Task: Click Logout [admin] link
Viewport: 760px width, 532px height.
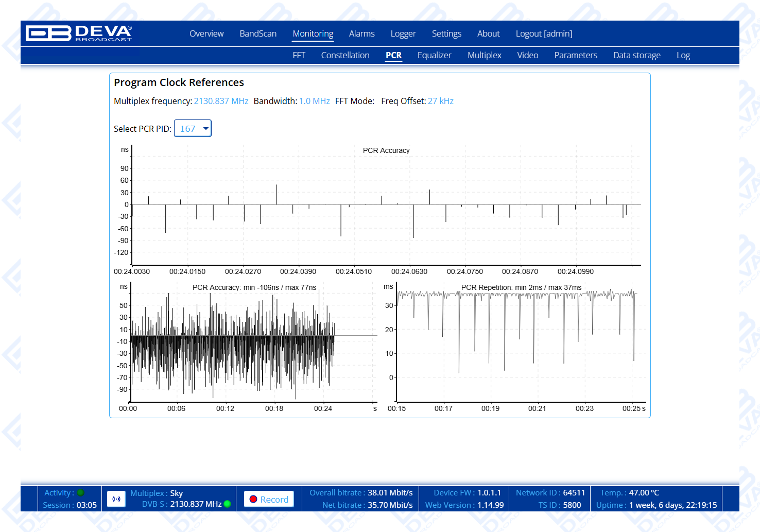Action: (544, 34)
